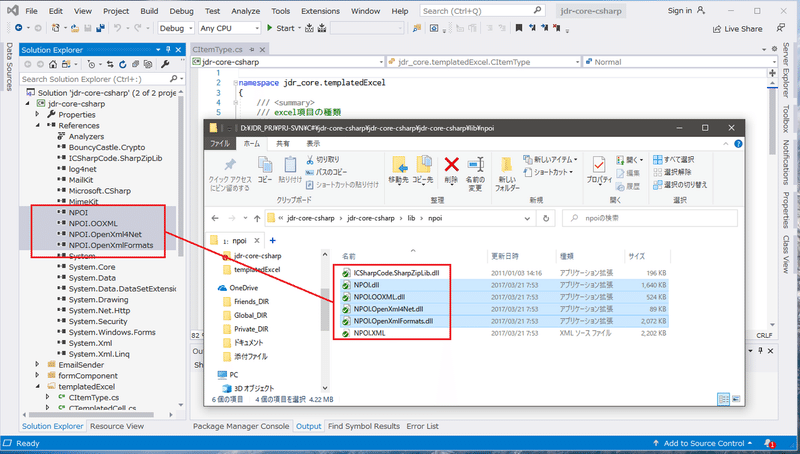Image resolution: width=800 pixels, height=454 pixels.
Task: Expand the EmailSender folder
Action: point(38,364)
